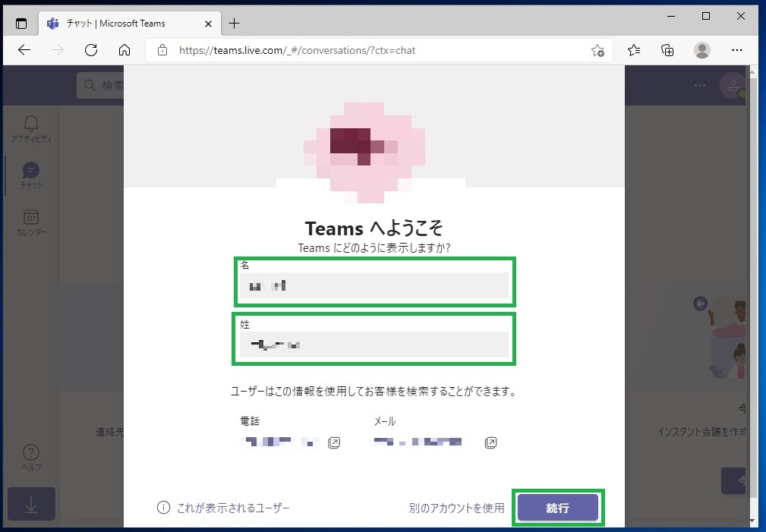The image size is (766, 532).
Task: Click the 姓 last name field
Action: click(x=374, y=345)
